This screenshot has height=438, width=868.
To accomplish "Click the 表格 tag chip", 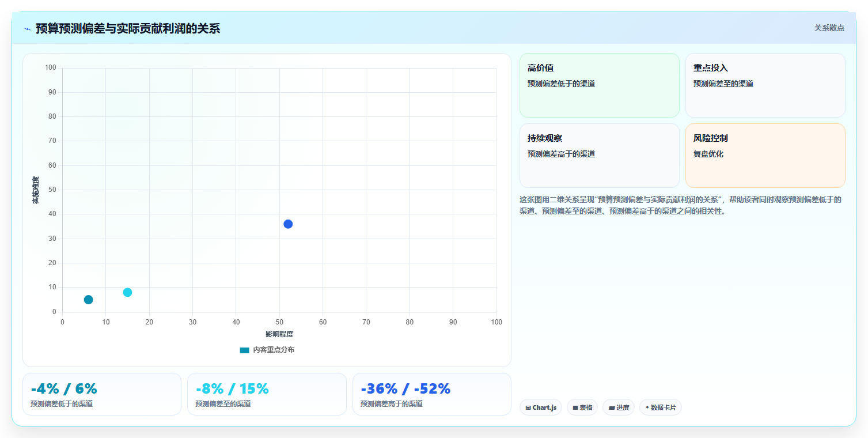I will tap(582, 407).
